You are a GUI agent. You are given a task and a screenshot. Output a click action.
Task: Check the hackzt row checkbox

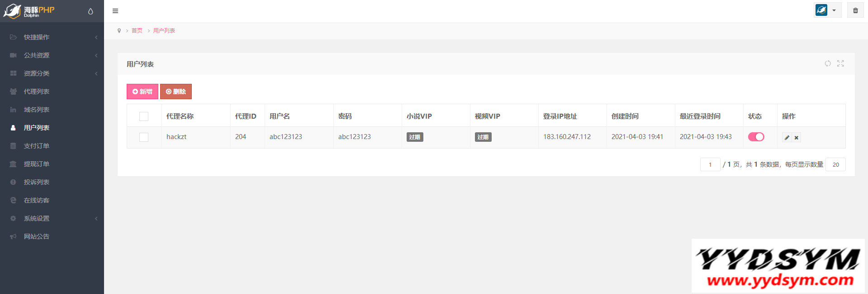144,137
